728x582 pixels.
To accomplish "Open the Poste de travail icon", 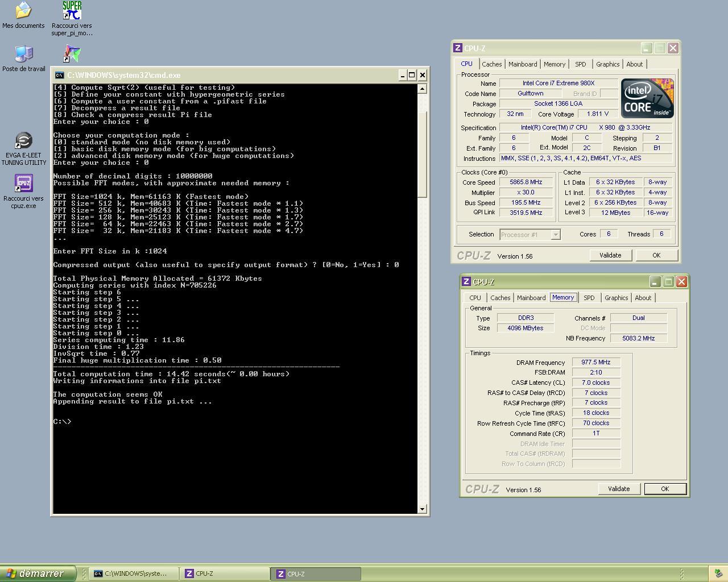I will (23, 54).
